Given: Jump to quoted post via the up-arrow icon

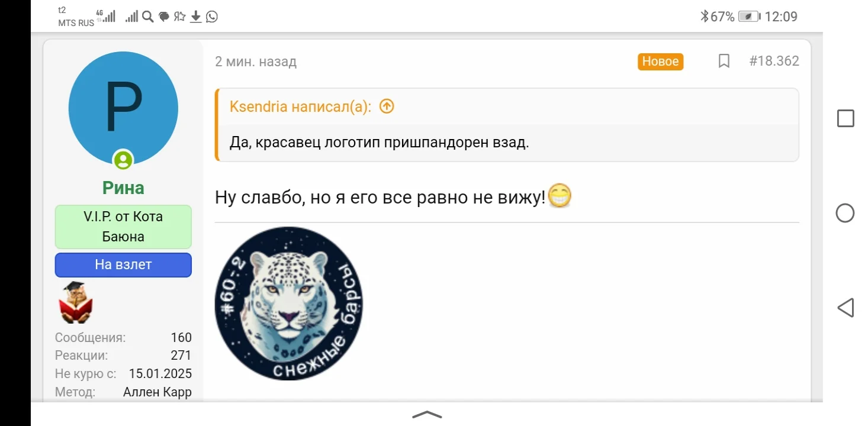Looking at the screenshot, I should [387, 106].
